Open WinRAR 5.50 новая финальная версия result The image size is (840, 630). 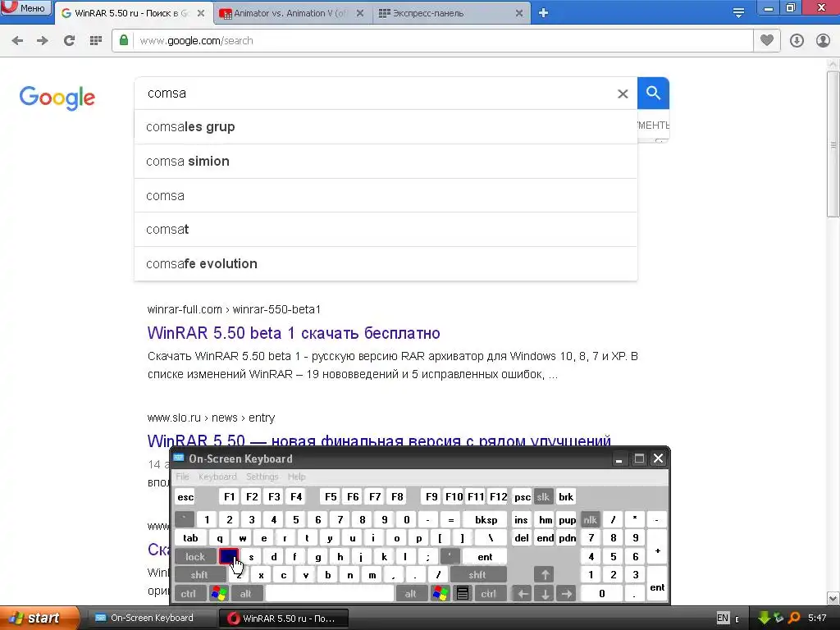(379, 441)
